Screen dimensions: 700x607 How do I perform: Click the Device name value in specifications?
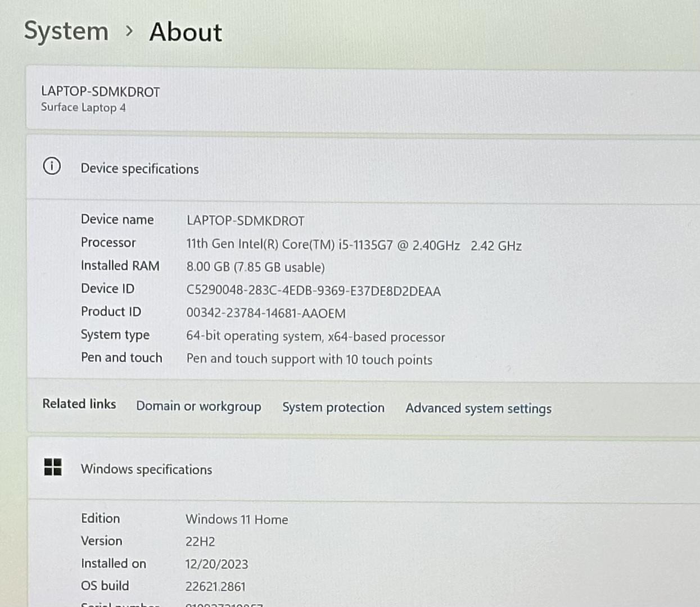point(245,221)
